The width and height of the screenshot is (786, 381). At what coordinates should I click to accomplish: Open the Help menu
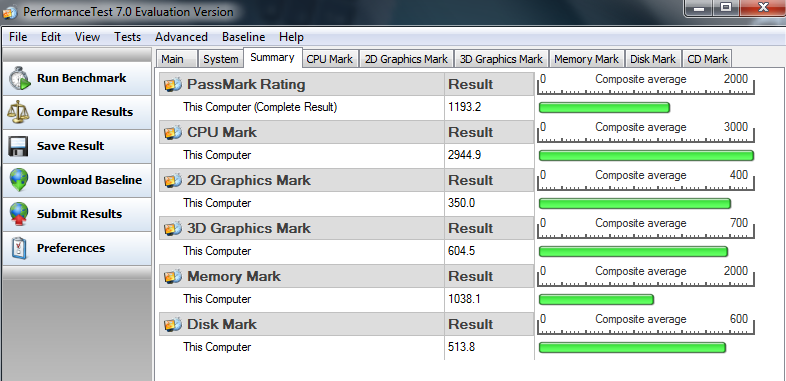291,37
